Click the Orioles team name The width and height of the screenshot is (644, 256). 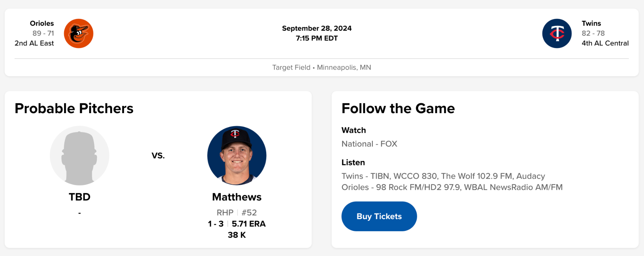coord(42,23)
